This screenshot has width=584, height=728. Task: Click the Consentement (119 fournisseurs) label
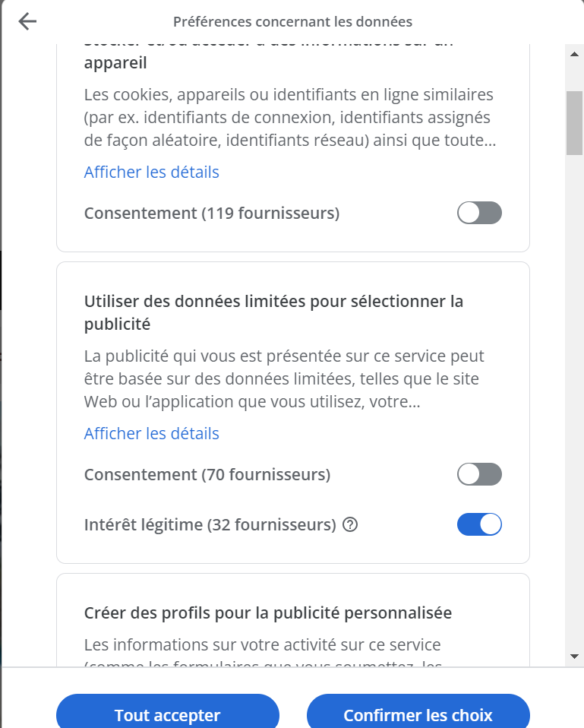click(211, 213)
